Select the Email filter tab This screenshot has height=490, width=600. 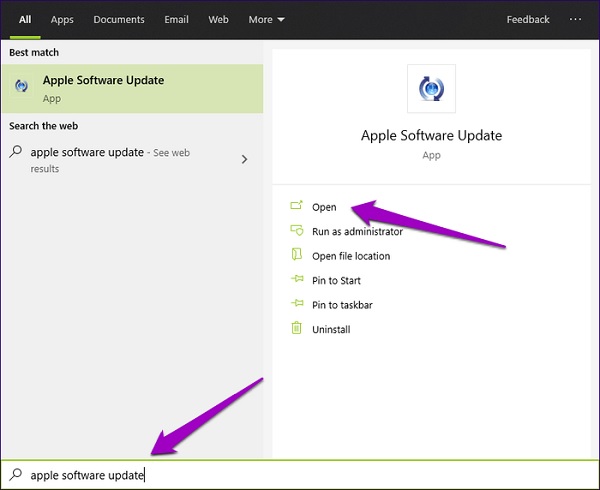177,19
